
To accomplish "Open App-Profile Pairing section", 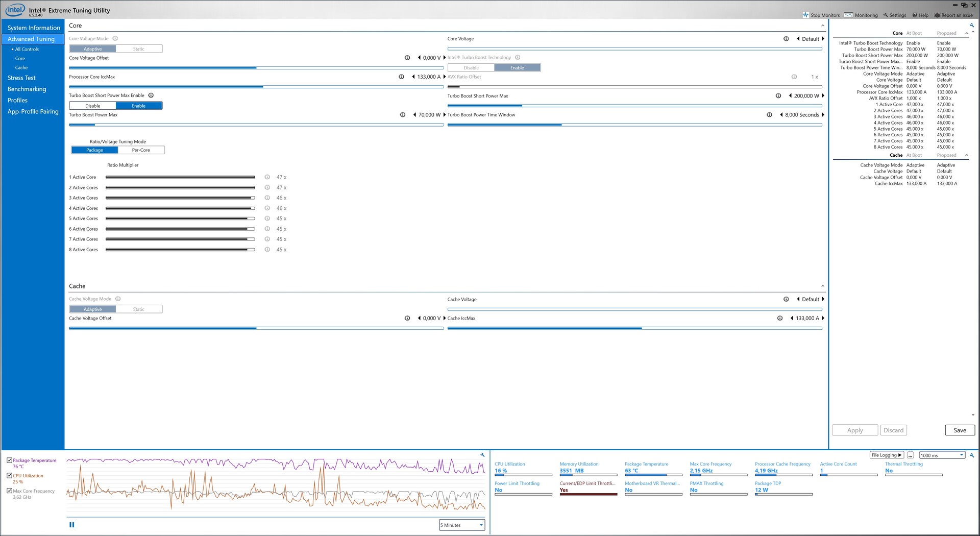I will (33, 111).
